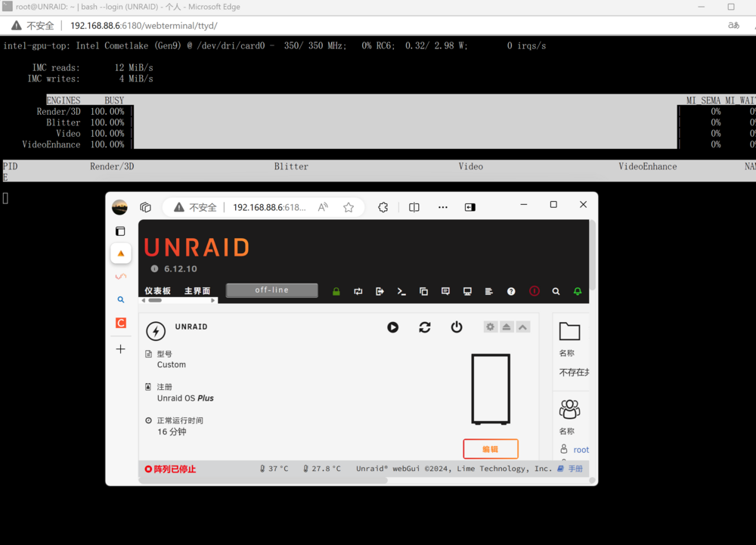Screen dimensions: 756x545
Task: Select the blue magnifier vertical tab
Action: coord(121,299)
